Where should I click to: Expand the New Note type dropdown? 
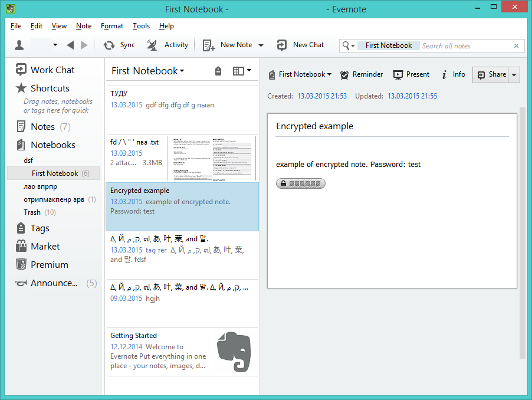(261, 45)
